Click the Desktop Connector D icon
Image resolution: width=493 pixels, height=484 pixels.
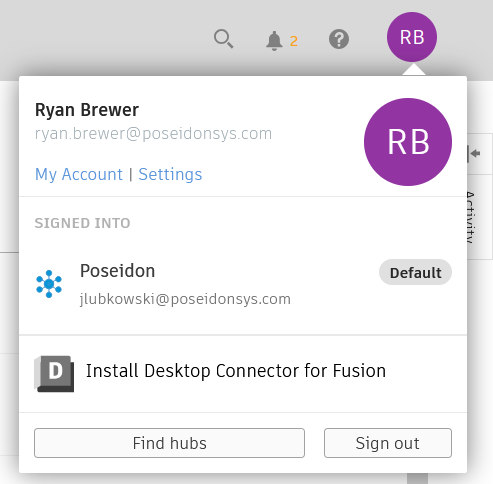(54, 374)
